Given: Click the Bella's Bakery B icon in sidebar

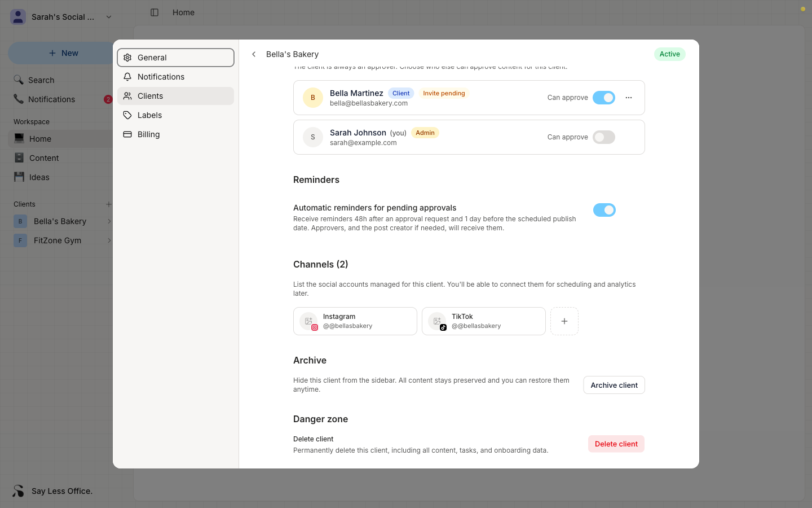Looking at the screenshot, I should pos(20,221).
